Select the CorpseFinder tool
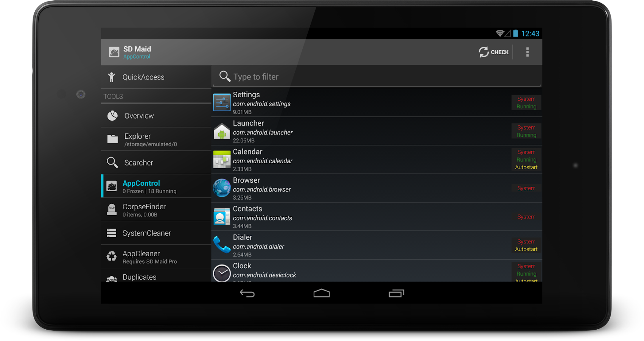The width and height of the screenshot is (644, 341). click(x=156, y=210)
